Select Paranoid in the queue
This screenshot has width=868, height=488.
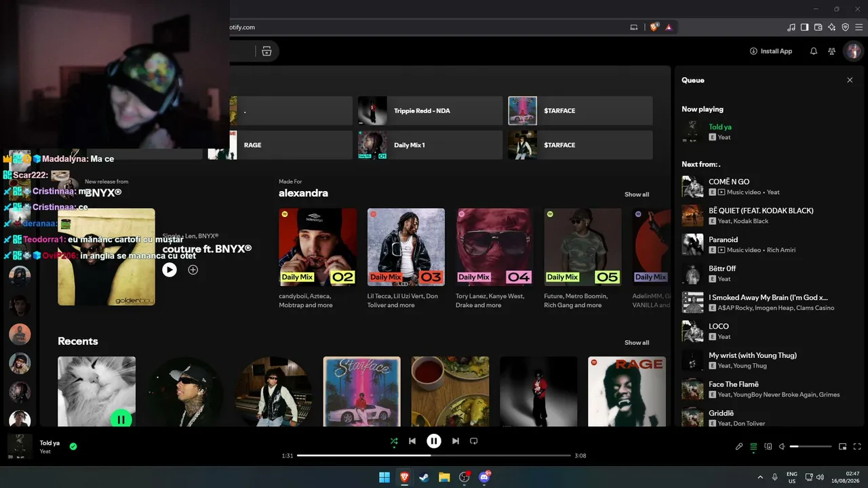[x=769, y=245]
